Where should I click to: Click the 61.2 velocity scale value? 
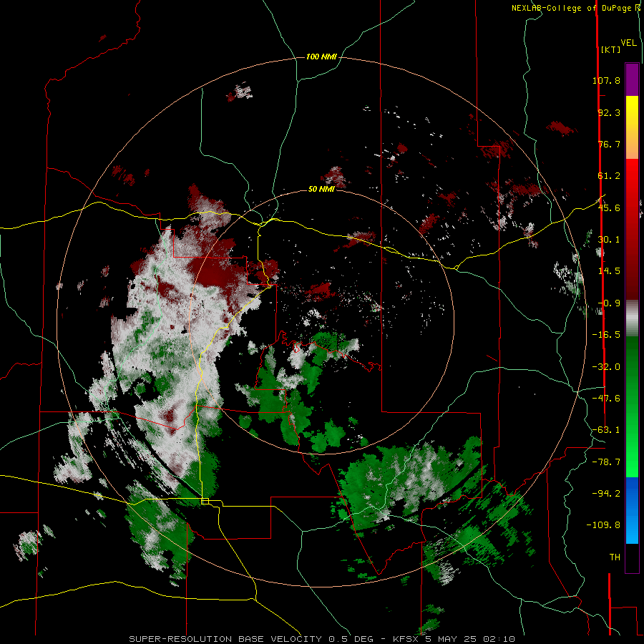(x=609, y=176)
